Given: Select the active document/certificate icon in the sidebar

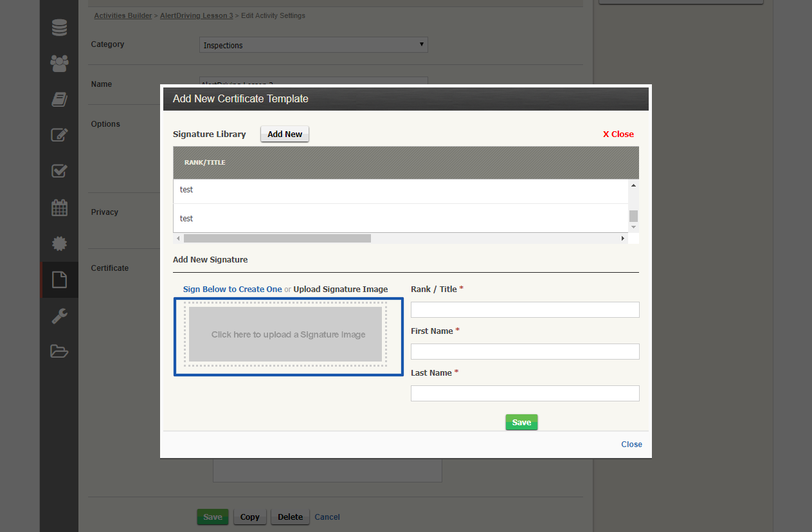Looking at the screenshot, I should (59, 279).
